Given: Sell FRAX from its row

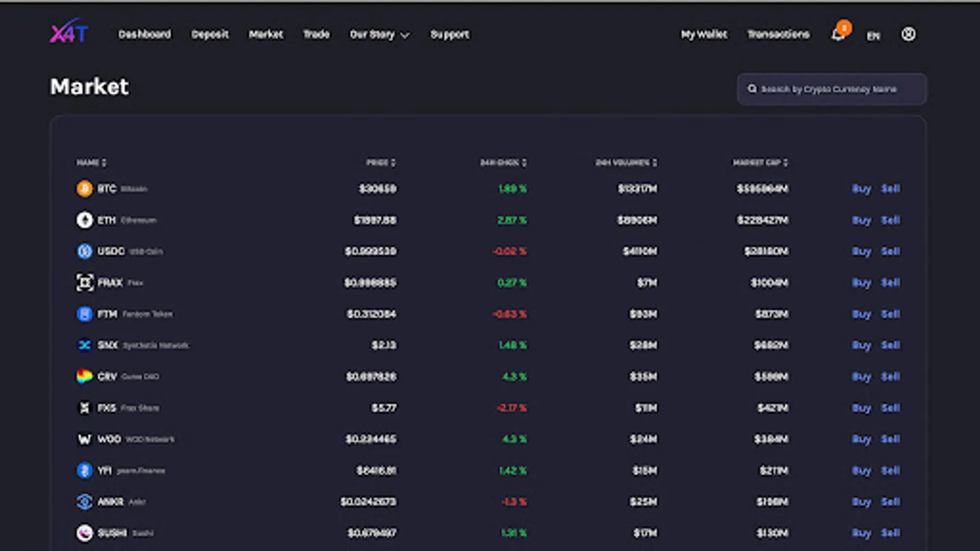Looking at the screenshot, I should click(891, 282).
